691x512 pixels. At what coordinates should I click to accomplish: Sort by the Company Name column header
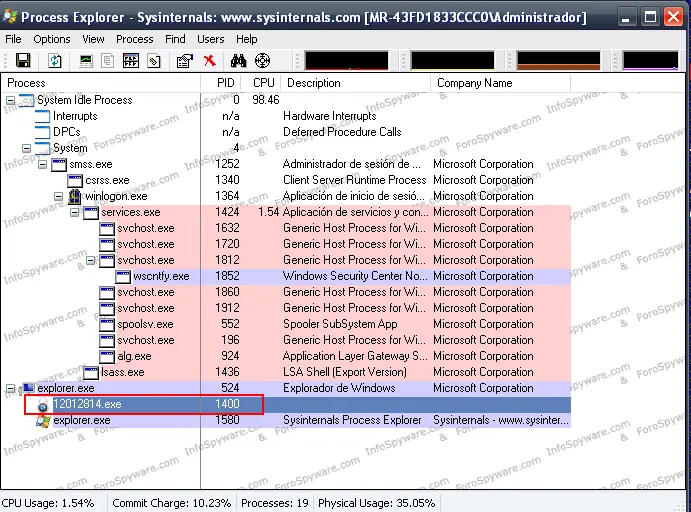(x=501, y=83)
